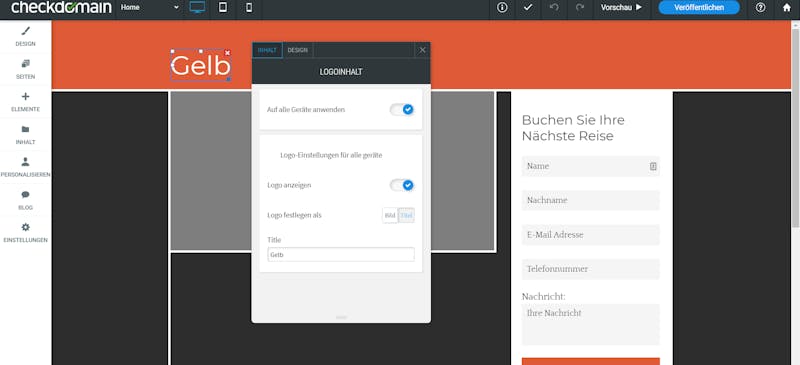Image resolution: width=800 pixels, height=365 pixels.
Task: Go to the home dashboard icon
Action: 787,8
